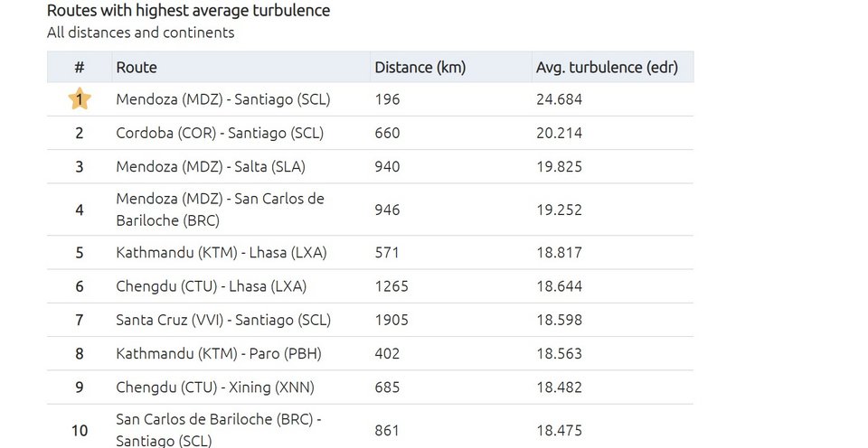Click San Carlos de Bariloche - Santiago route
This screenshot has width=868, height=448.
coord(219,430)
